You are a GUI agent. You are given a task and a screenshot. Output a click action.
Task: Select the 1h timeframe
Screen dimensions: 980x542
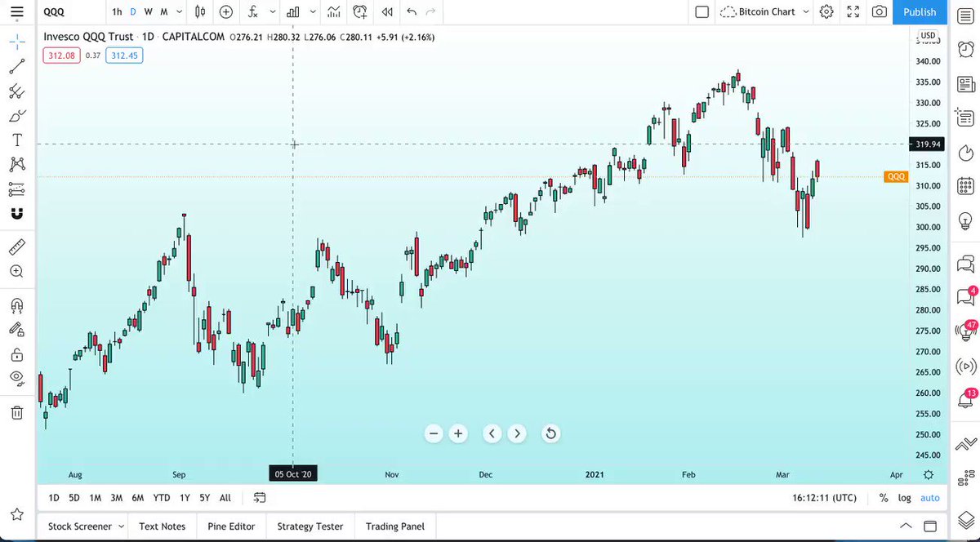[117, 12]
